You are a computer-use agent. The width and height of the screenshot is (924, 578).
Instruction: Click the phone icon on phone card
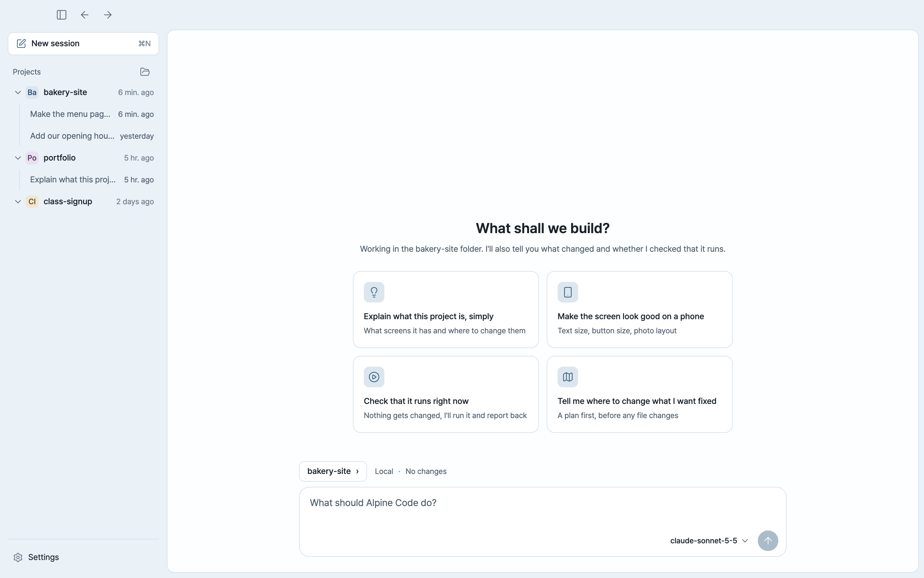568,292
